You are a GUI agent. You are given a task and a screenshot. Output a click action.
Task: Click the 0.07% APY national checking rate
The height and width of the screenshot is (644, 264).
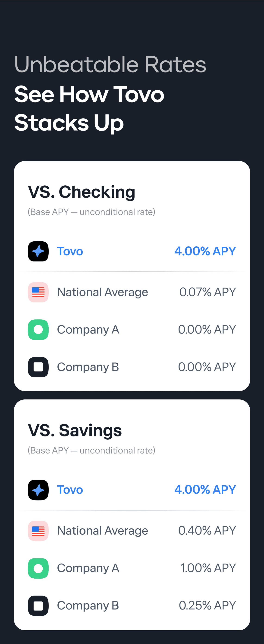208,292
